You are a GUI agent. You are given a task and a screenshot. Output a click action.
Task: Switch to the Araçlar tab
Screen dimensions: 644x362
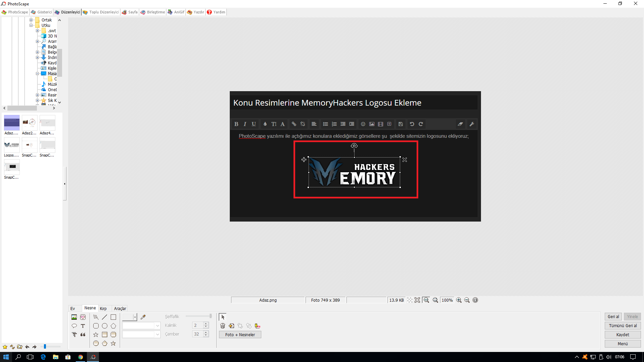[120, 309]
